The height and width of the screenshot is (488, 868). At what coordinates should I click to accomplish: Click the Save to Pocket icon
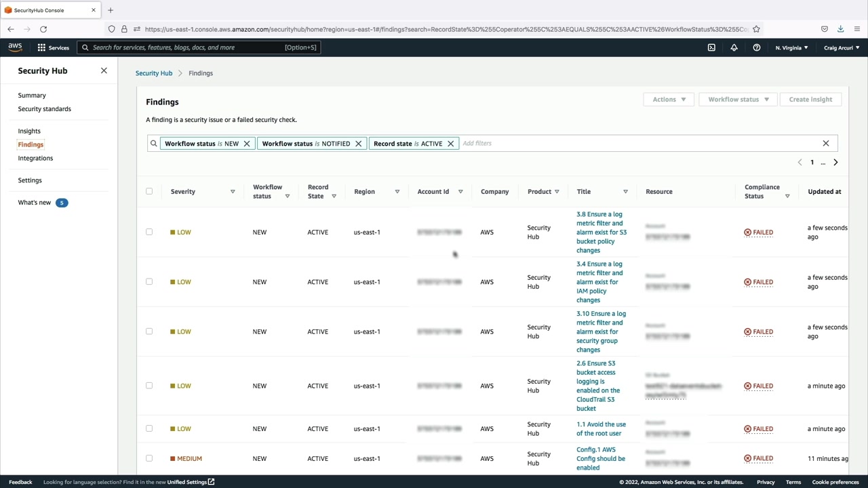[x=825, y=29]
